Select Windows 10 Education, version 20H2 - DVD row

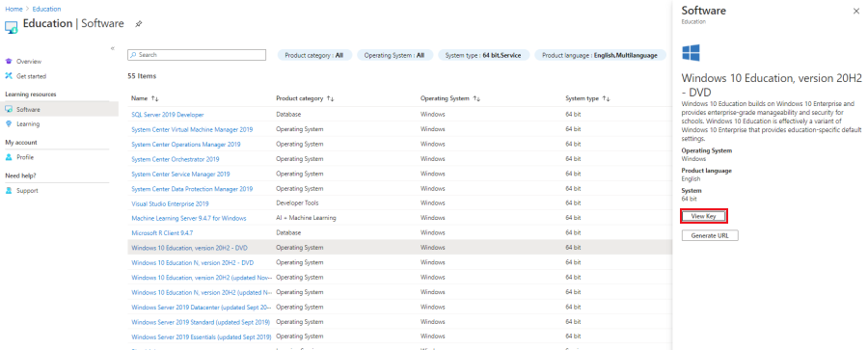coord(399,248)
